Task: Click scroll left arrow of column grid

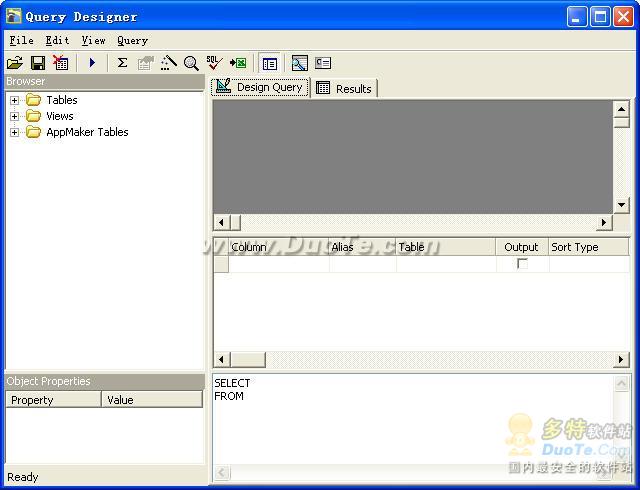Action: pyautogui.click(x=222, y=360)
